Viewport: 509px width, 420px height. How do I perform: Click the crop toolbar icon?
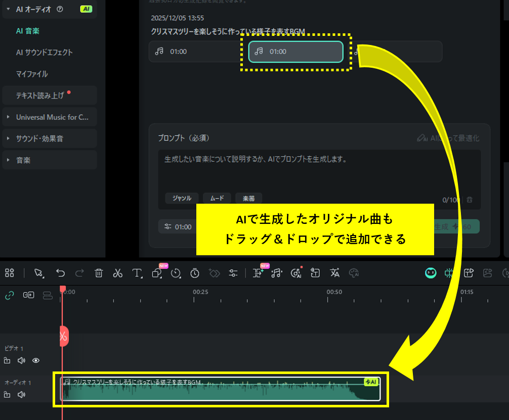[156, 273]
